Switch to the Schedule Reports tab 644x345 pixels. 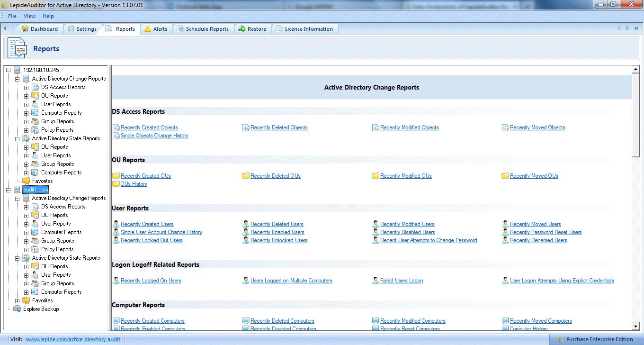pyautogui.click(x=203, y=29)
